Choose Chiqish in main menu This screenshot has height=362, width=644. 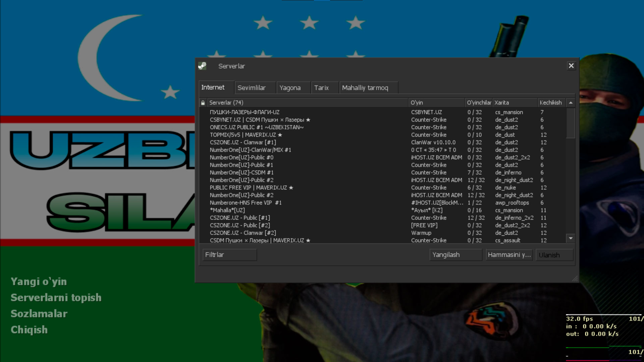click(29, 330)
